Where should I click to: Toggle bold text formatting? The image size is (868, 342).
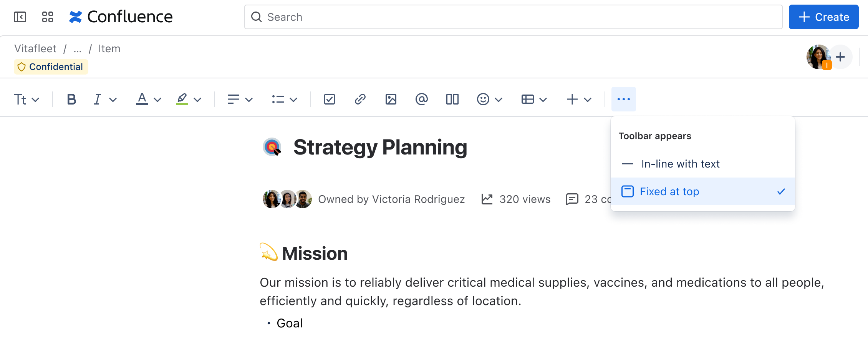point(71,100)
